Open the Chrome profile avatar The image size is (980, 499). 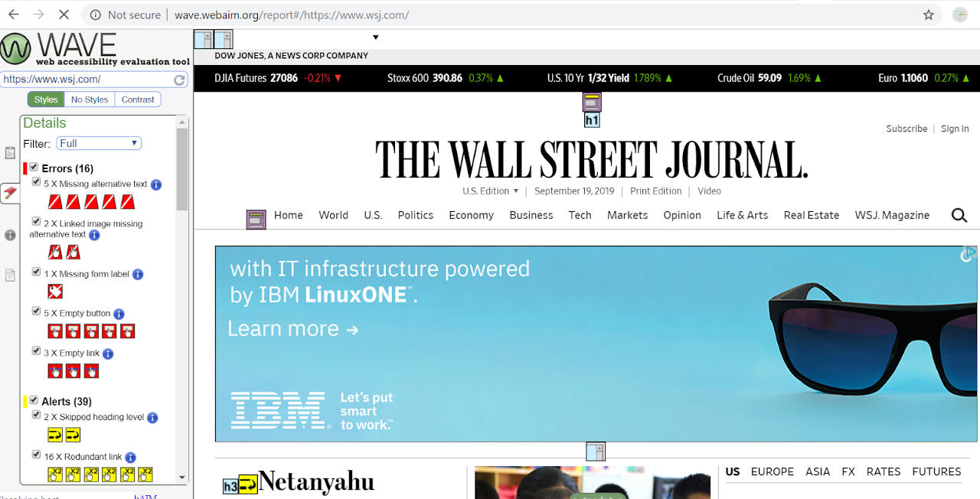tap(960, 15)
